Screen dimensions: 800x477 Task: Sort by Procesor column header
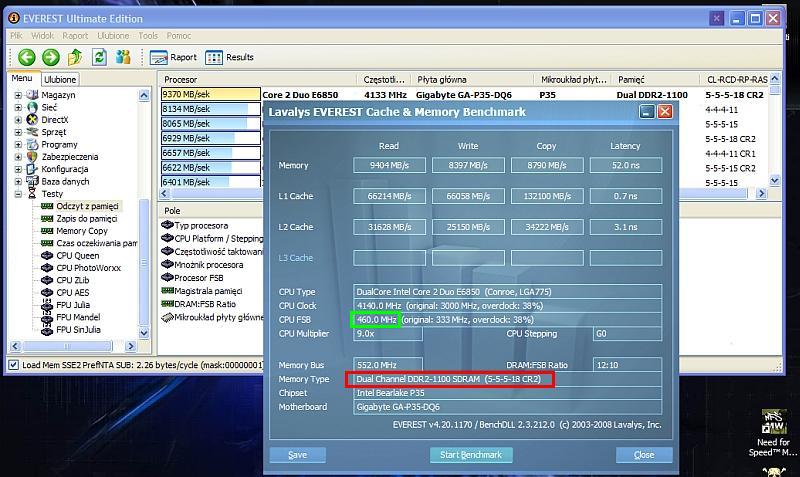258,80
